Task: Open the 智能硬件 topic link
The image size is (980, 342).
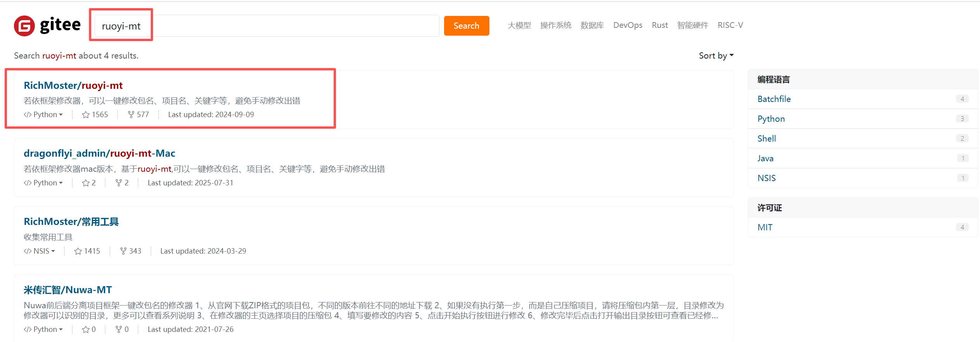Action: (692, 25)
